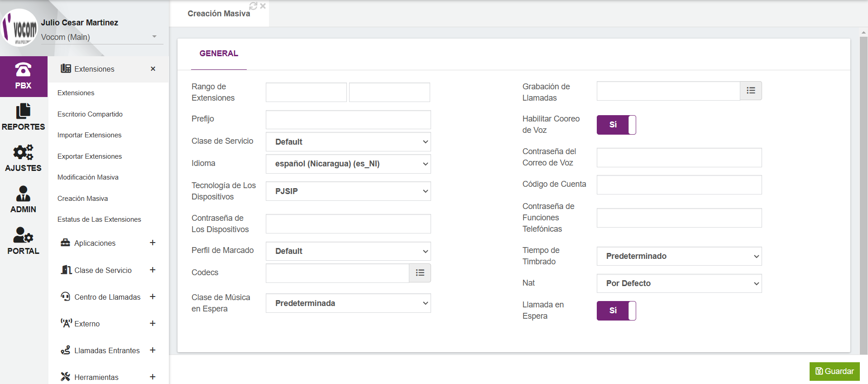This screenshot has width=868, height=384.
Task: Open Modificación Masiva in the sidebar
Action: 88,177
